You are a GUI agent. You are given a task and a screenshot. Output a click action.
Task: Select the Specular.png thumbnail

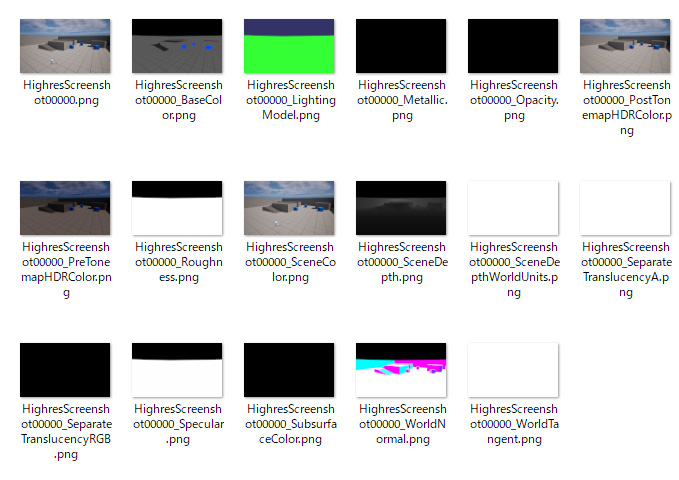tap(177, 370)
